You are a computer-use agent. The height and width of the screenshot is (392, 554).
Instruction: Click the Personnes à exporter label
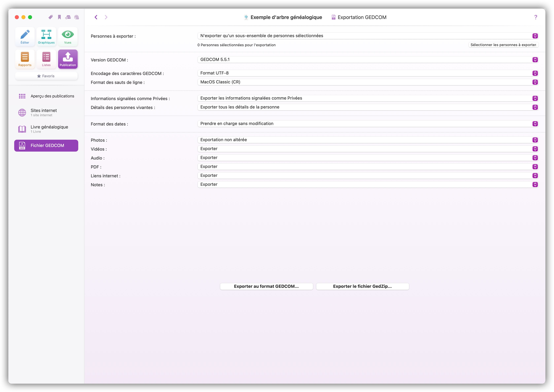pos(113,36)
